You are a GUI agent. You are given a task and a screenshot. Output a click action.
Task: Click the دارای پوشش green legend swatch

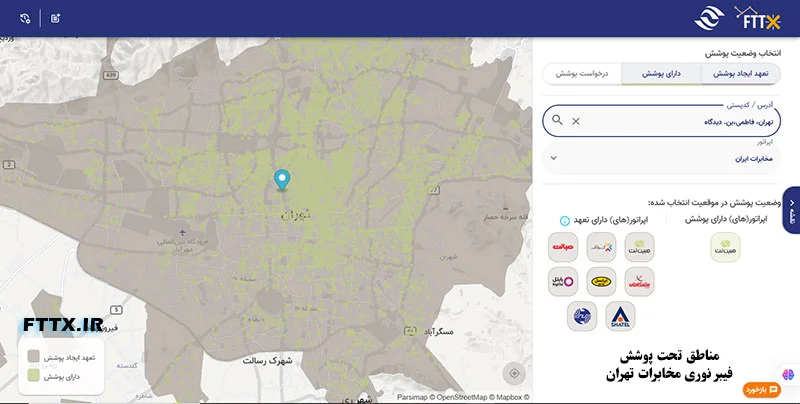point(34,376)
